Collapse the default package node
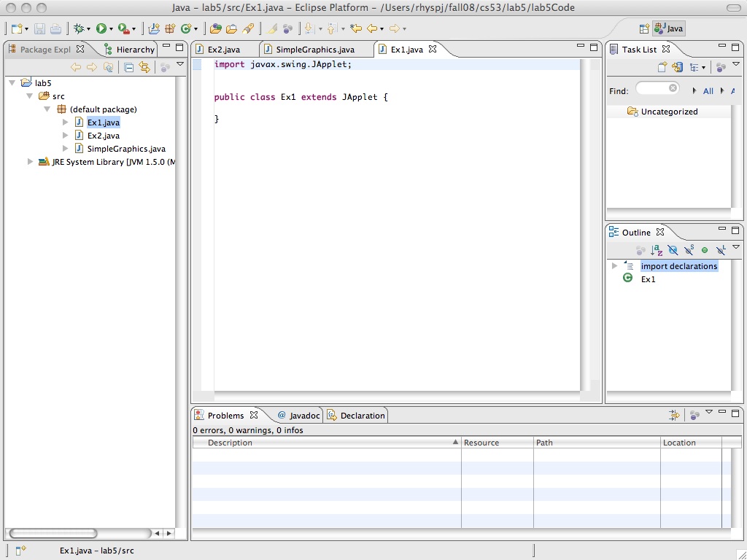 pyautogui.click(x=47, y=109)
